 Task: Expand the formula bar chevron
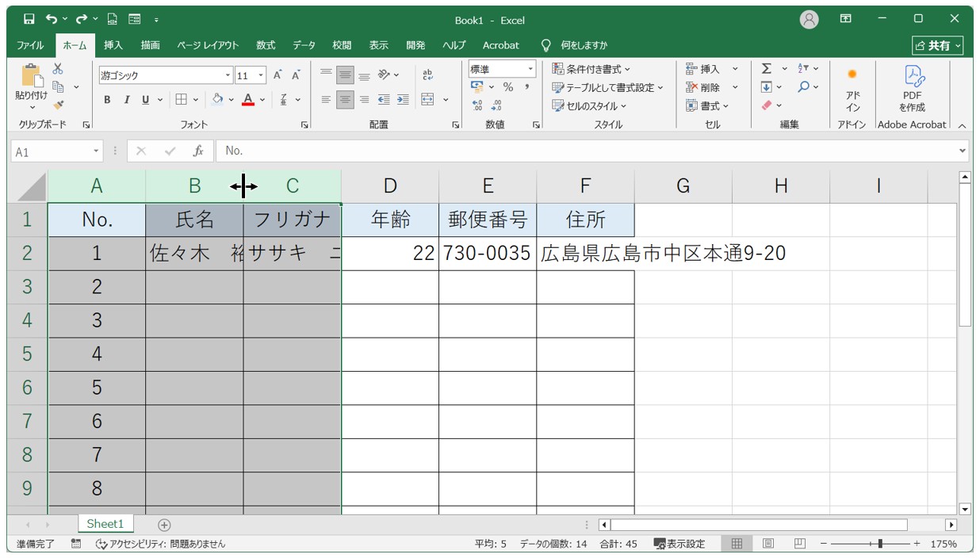[x=963, y=151]
